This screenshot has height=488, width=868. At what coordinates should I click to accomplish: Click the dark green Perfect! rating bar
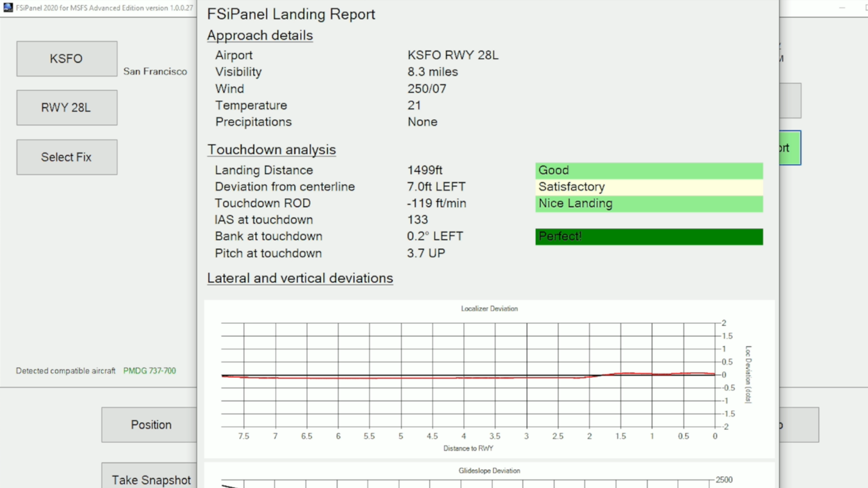(649, 237)
